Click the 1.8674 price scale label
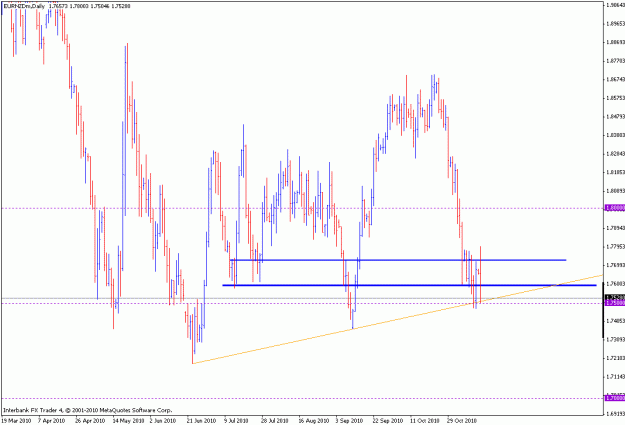 click(615, 79)
